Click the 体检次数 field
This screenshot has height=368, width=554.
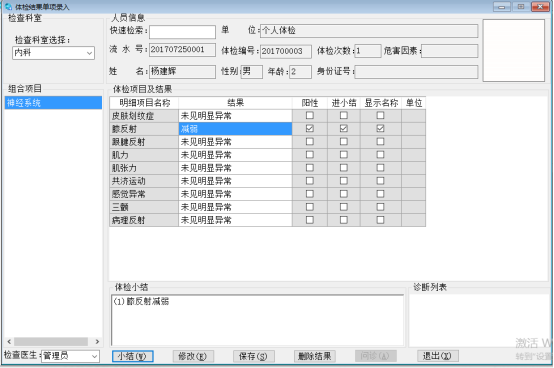coord(368,51)
